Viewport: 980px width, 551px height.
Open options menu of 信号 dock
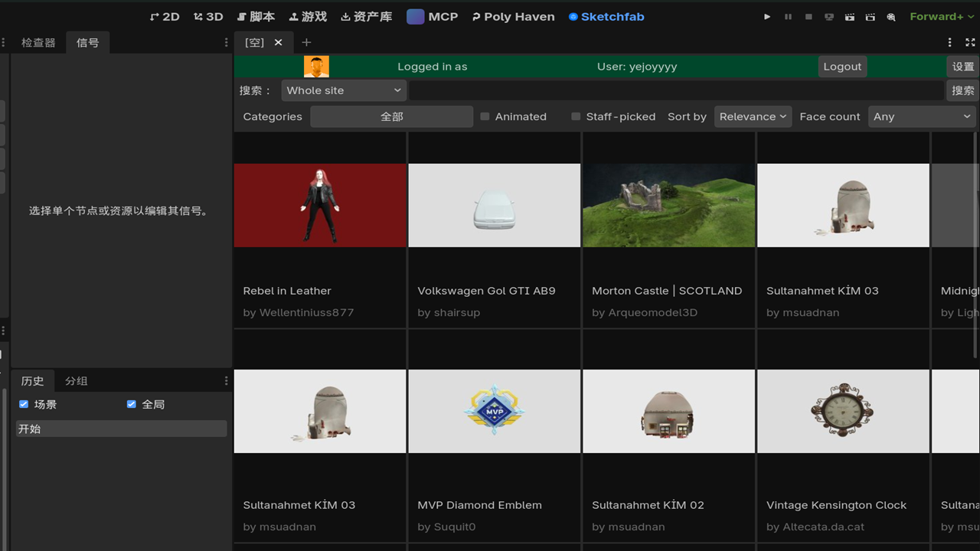226,43
